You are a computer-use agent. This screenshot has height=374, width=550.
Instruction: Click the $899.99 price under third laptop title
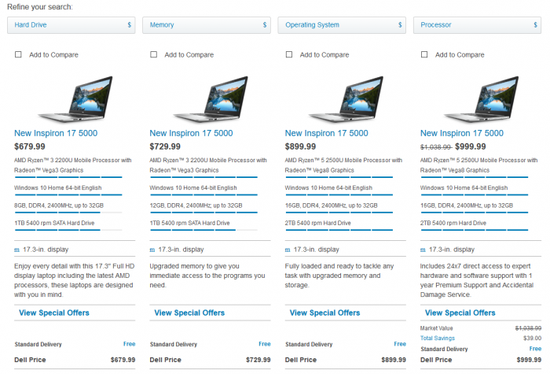coord(301,147)
